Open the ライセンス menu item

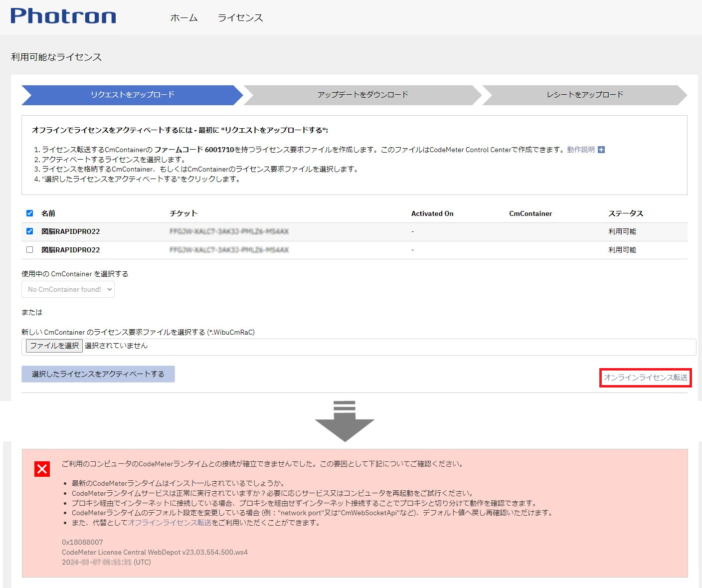(x=240, y=18)
